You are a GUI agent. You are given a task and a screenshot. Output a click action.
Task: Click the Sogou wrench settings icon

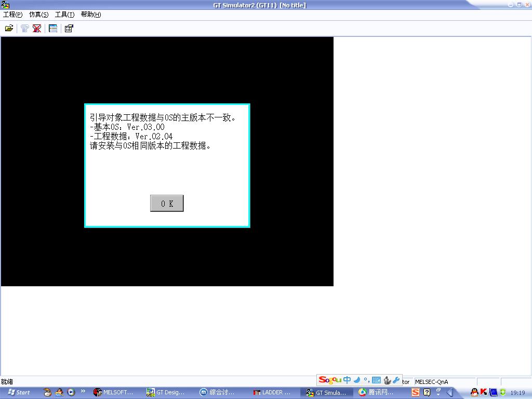tap(396, 380)
